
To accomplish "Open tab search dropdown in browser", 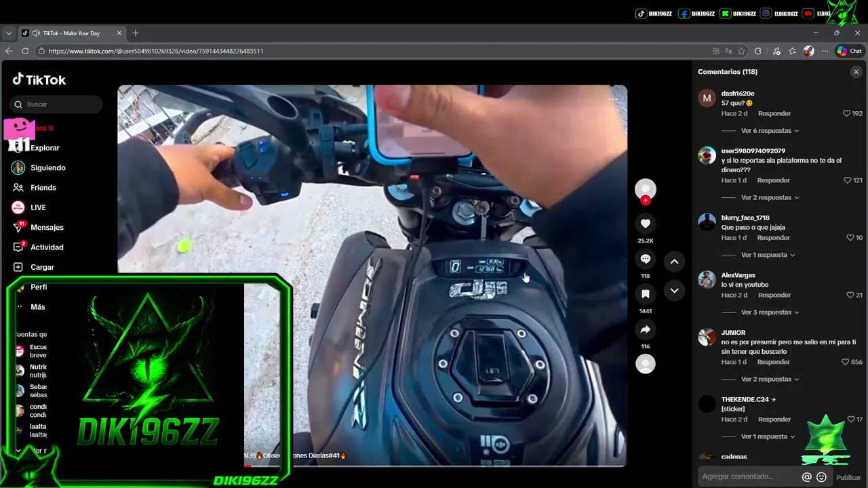I will pyautogui.click(x=9, y=33).
